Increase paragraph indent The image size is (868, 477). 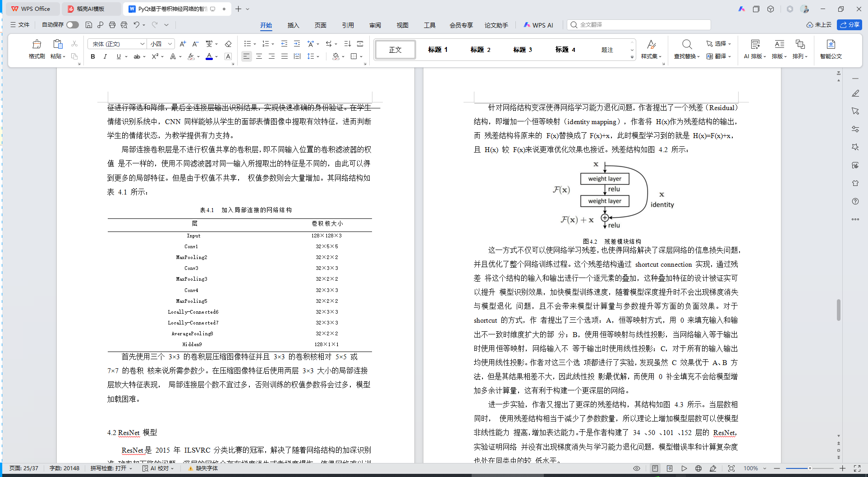(x=297, y=44)
